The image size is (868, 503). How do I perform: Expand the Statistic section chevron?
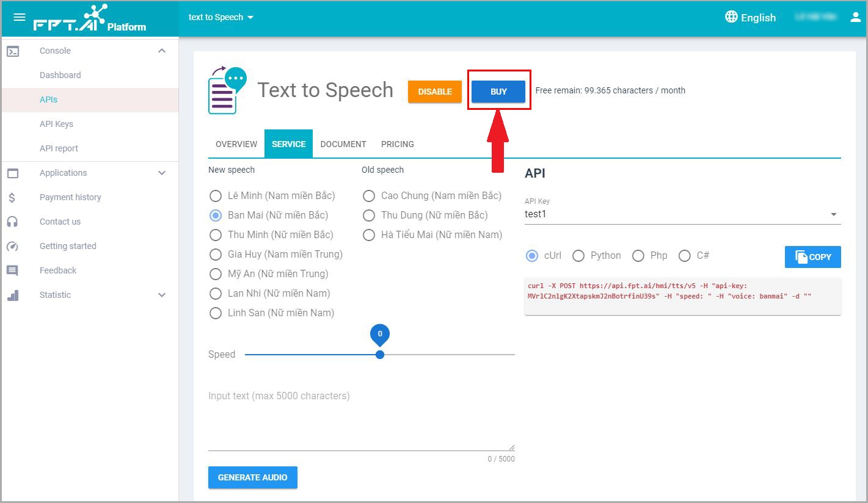pos(162,295)
